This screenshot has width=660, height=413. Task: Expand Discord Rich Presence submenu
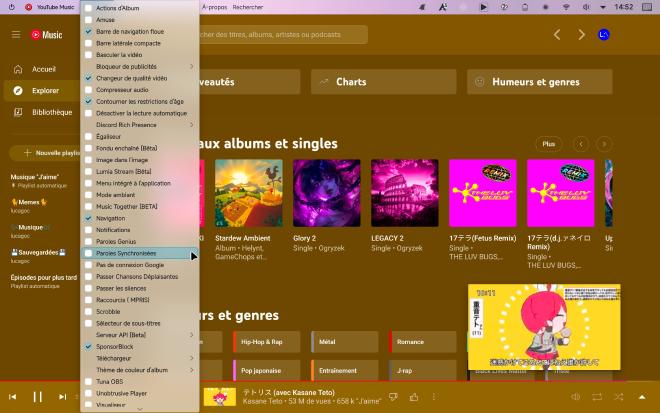point(140,125)
